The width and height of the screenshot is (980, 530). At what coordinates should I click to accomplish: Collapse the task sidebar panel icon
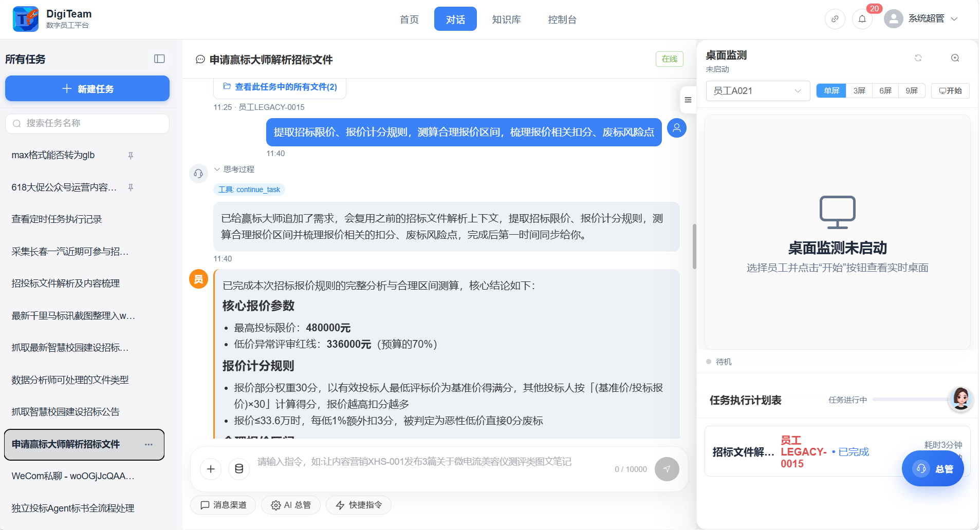(x=159, y=59)
